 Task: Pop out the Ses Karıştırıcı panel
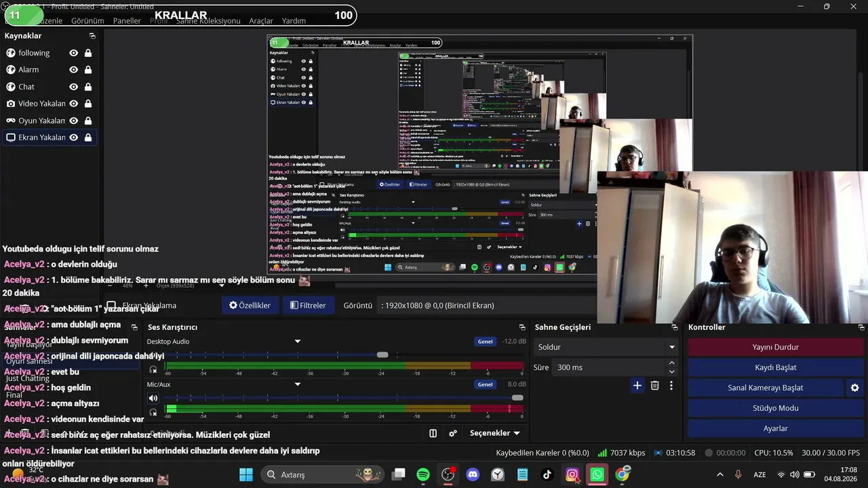click(522, 327)
